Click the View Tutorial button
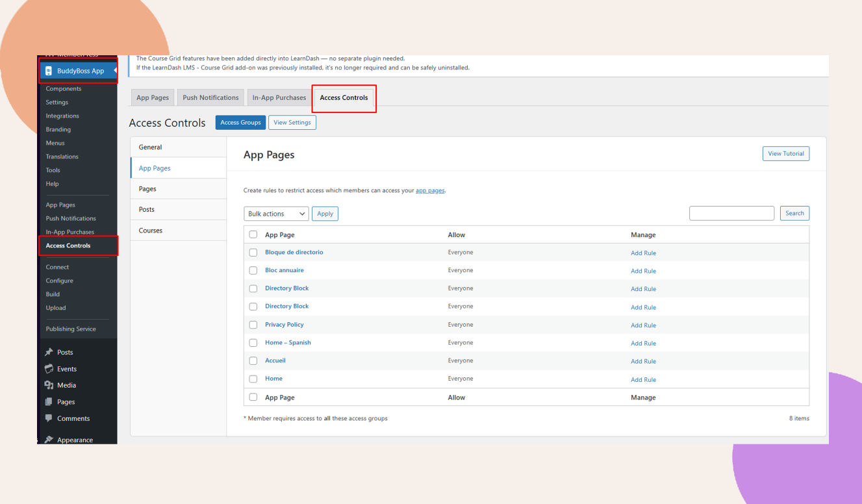Screen dimensions: 862x504 tap(786, 154)
